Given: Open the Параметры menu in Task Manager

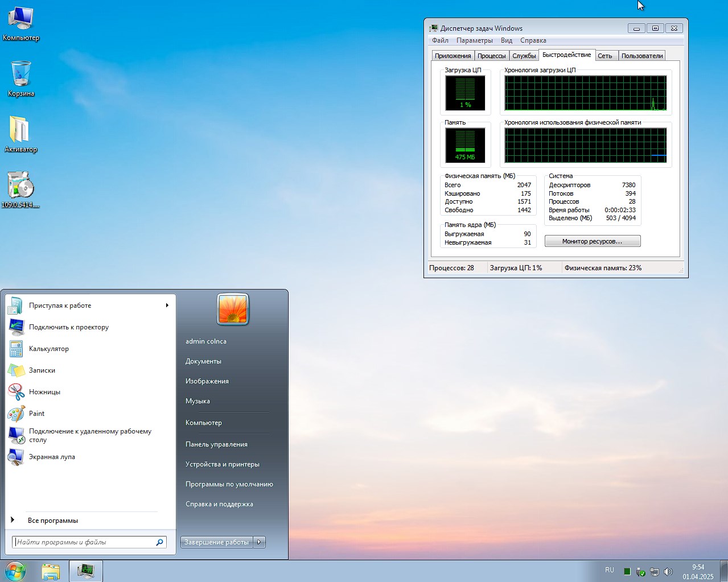Looking at the screenshot, I should point(474,40).
